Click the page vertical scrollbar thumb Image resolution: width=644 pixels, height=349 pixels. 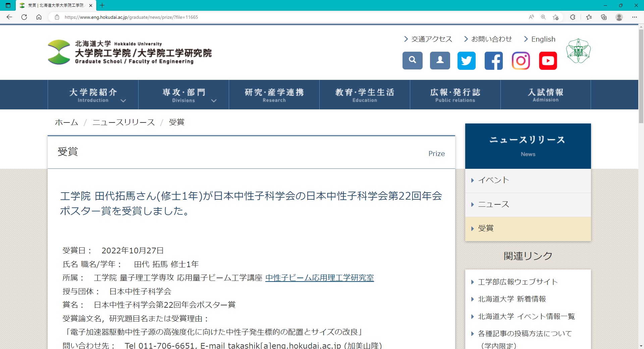[x=641, y=77]
